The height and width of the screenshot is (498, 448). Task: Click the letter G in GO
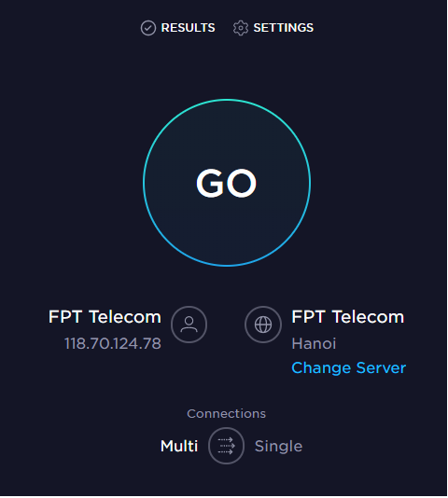[x=210, y=184]
